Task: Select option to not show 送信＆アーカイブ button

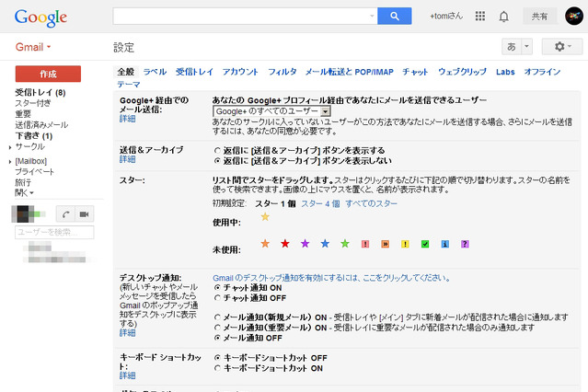Action: [217, 160]
